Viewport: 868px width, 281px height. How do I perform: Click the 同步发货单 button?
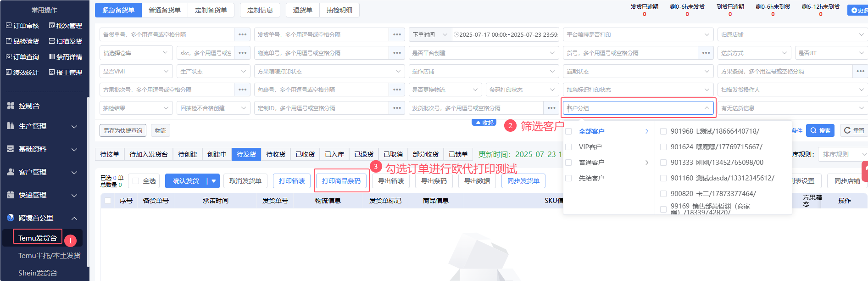(523, 181)
